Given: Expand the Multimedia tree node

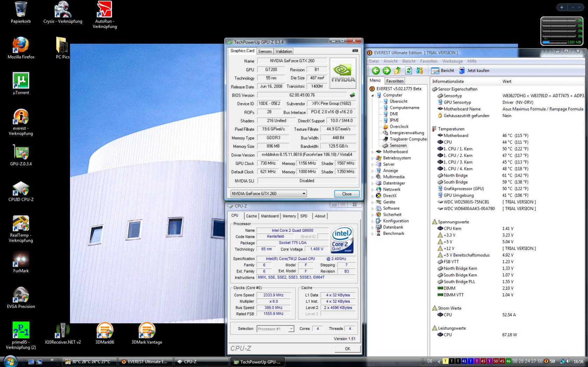Looking at the screenshot, I should (x=373, y=177).
